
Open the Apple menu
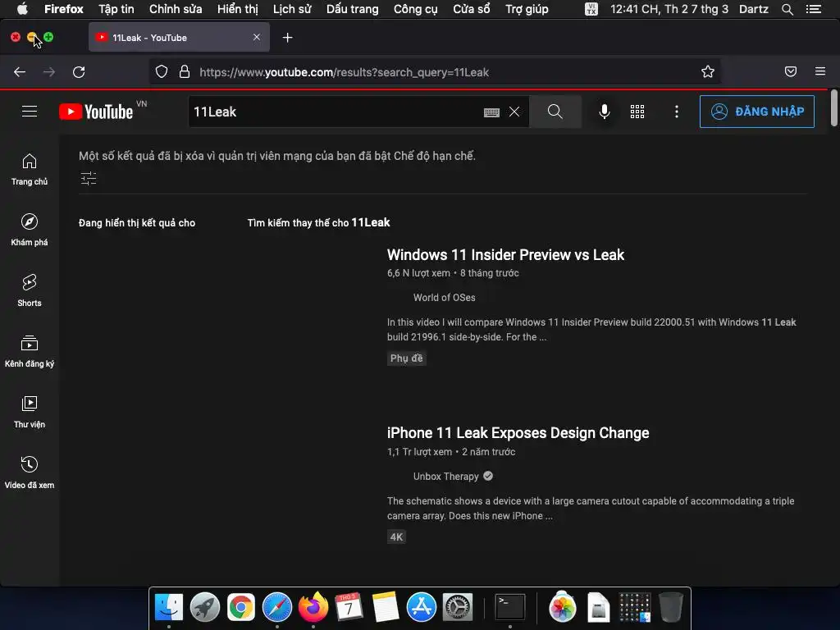pyautogui.click(x=22, y=8)
